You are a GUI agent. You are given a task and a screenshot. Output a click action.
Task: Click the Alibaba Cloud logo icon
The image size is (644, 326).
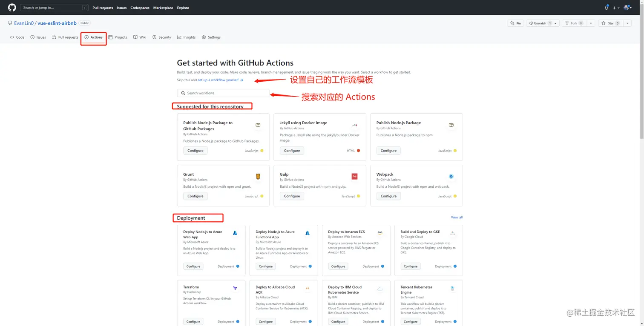(x=308, y=288)
